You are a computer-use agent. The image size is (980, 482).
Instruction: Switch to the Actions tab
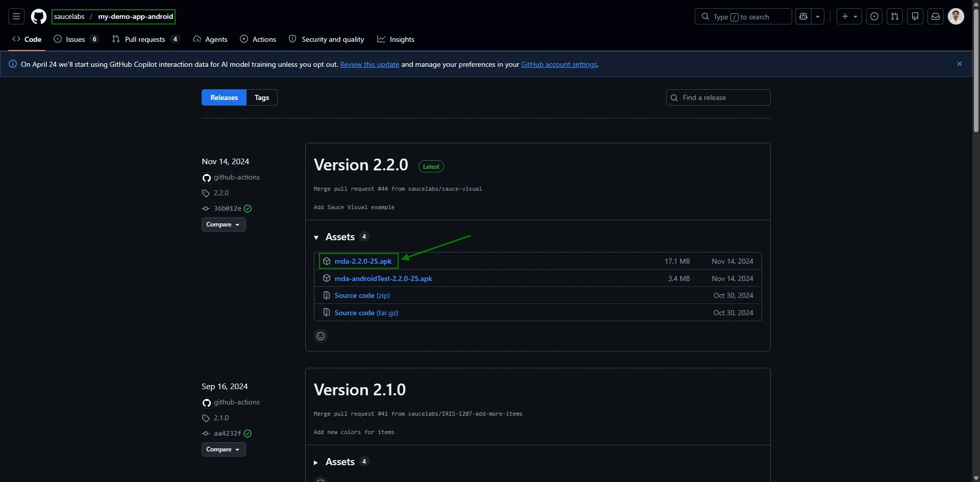point(258,39)
